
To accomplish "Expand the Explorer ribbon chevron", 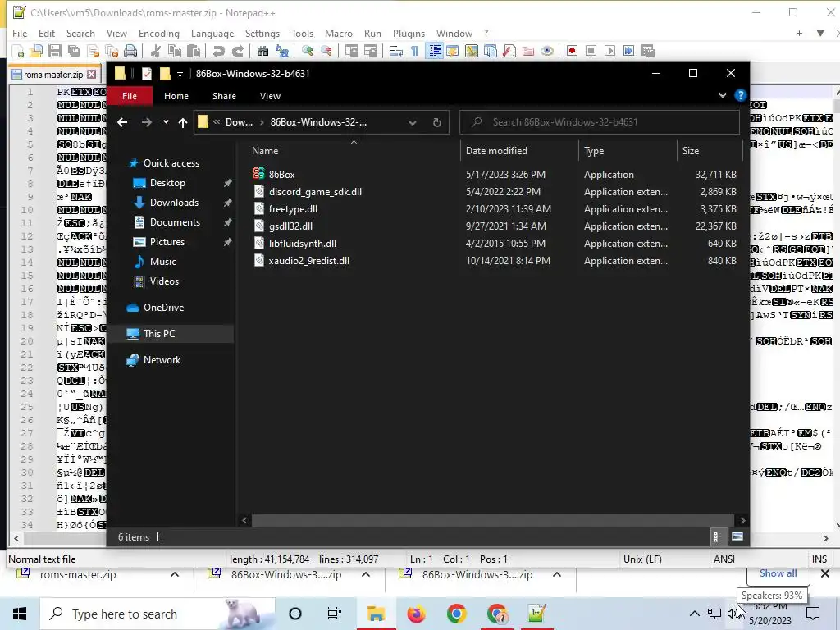I will tap(722, 95).
